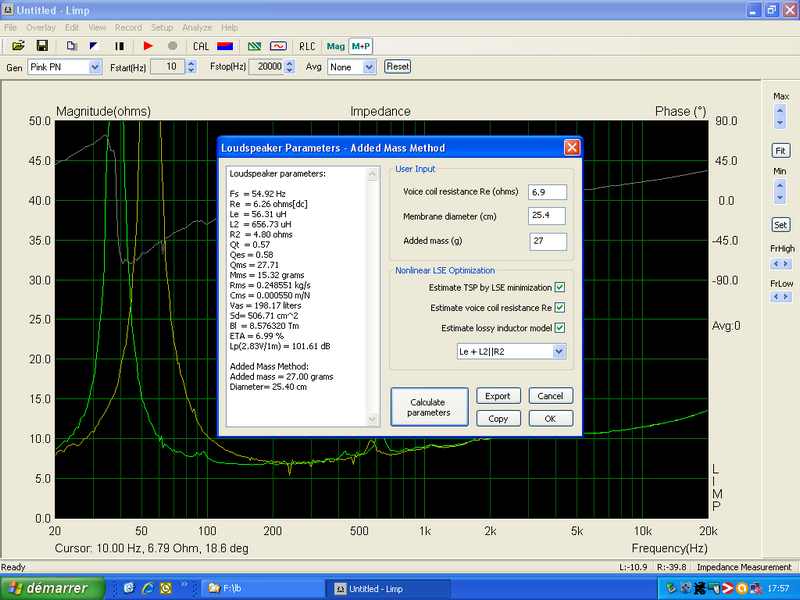Click the Copy icon in toolbar
The height and width of the screenshot is (600, 800).
(x=71, y=46)
